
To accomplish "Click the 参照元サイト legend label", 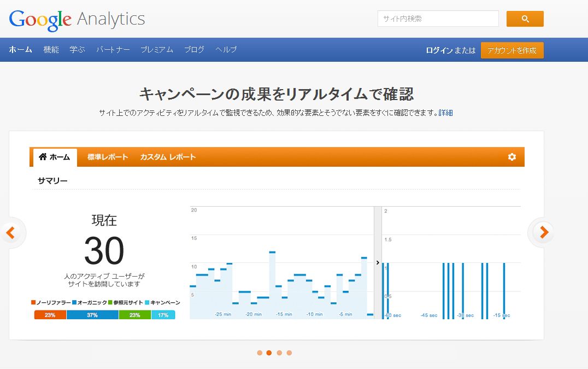I will (128, 303).
